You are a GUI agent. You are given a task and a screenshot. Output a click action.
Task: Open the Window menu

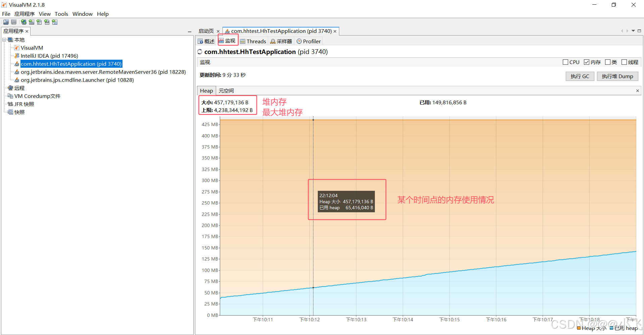(83, 14)
